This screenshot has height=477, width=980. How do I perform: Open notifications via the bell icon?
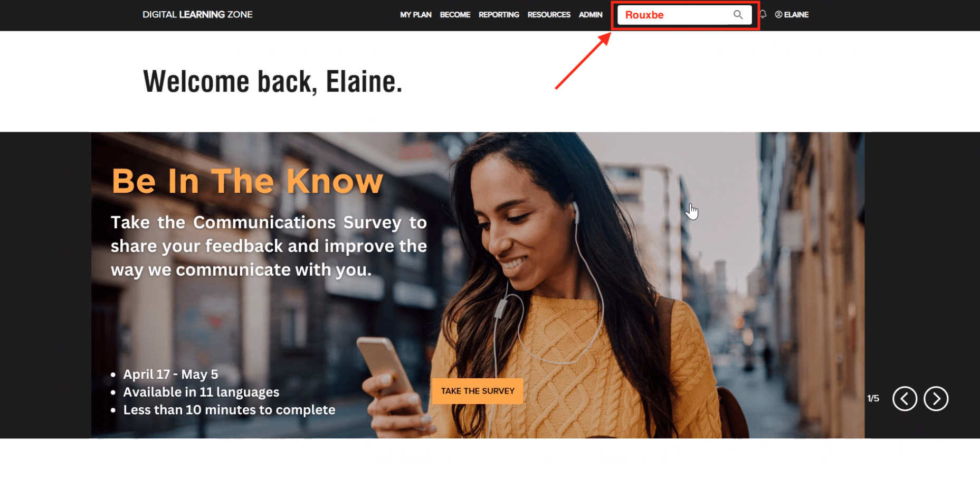click(763, 14)
